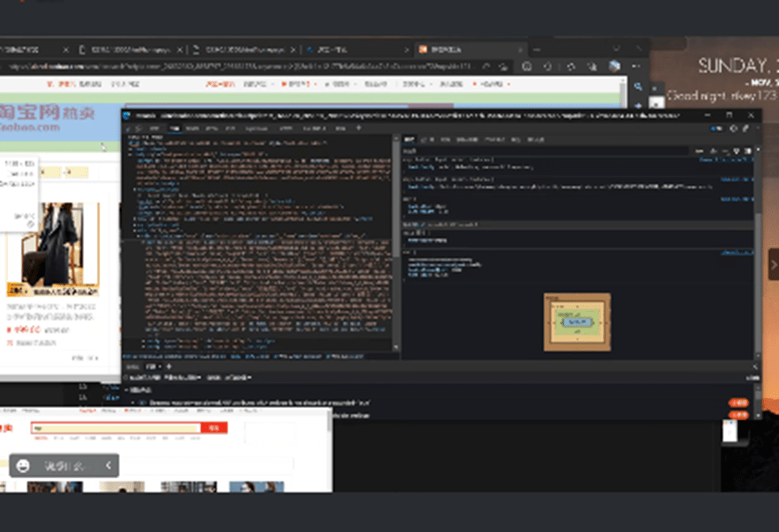Click the Edge icon in DevTools title bar
The width and height of the screenshot is (779, 532).
[127, 115]
